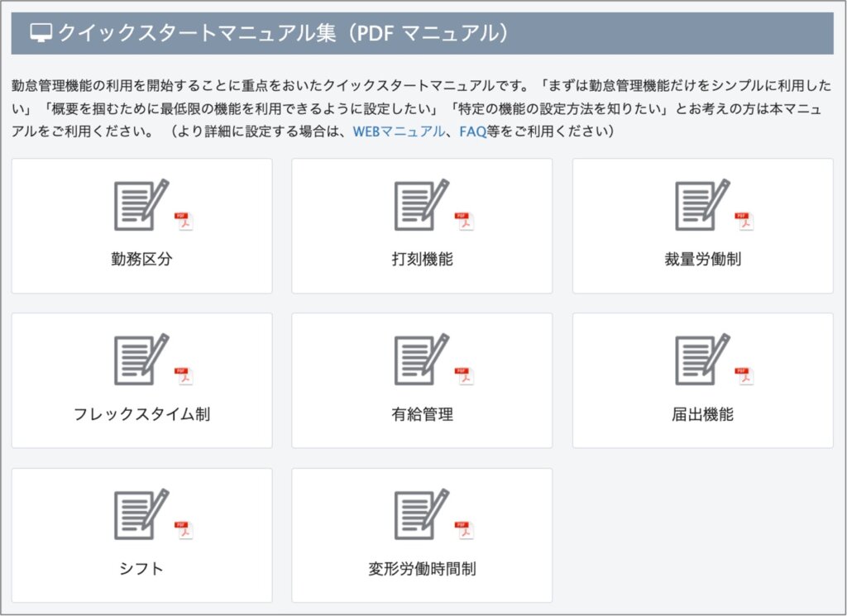Open the シフト manual label
Screen dimensions: 847x616
point(141,569)
